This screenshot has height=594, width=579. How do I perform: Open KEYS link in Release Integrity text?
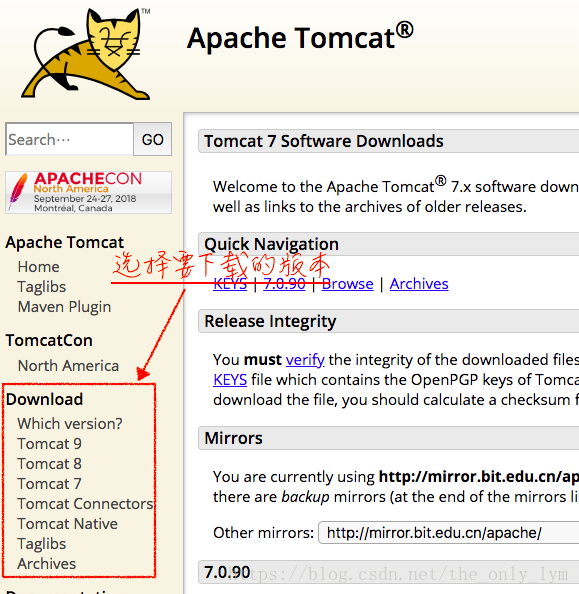(x=230, y=380)
